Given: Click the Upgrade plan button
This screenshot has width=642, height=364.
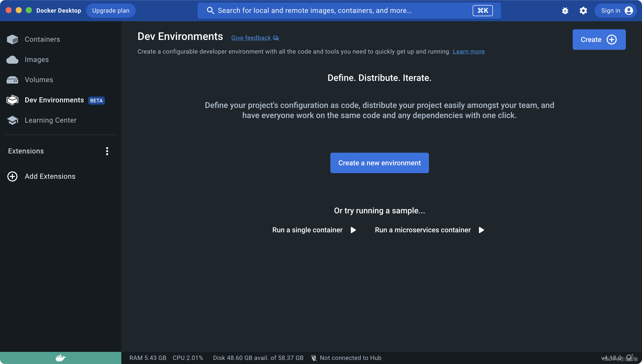Looking at the screenshot, I should click(111, 11).
